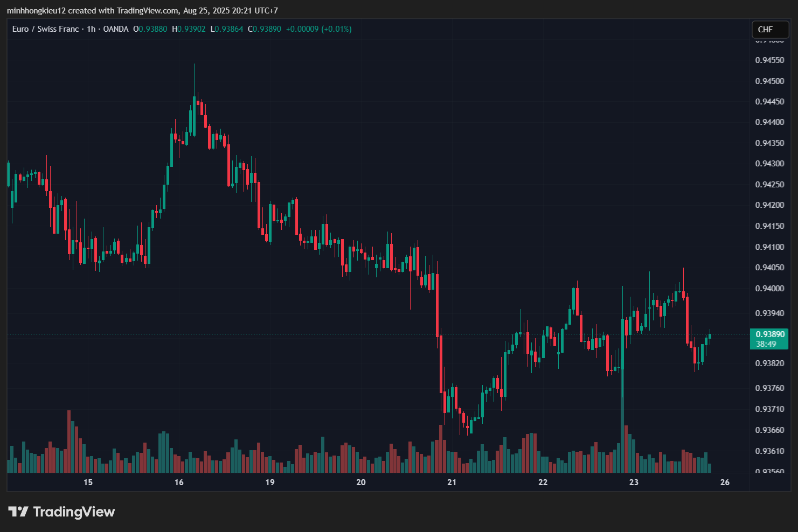The image size is (798, 532).
Task: Click the countdown timer 38:49
Action: (766, 344)
